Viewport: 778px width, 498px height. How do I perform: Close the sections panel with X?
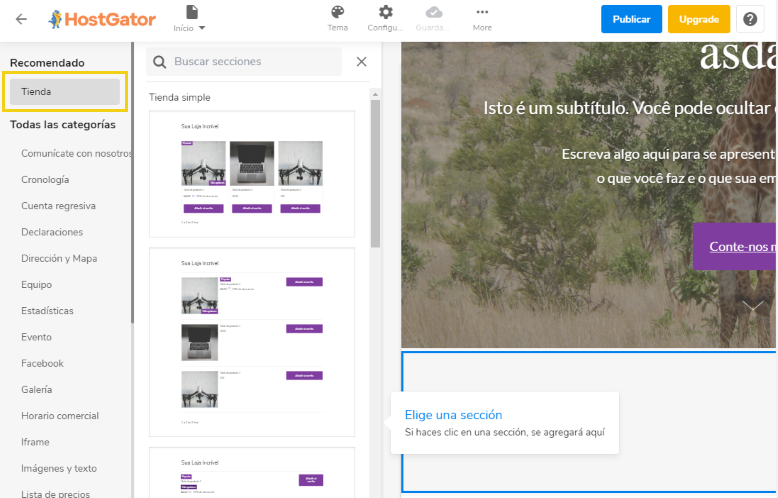pos(361,62)
